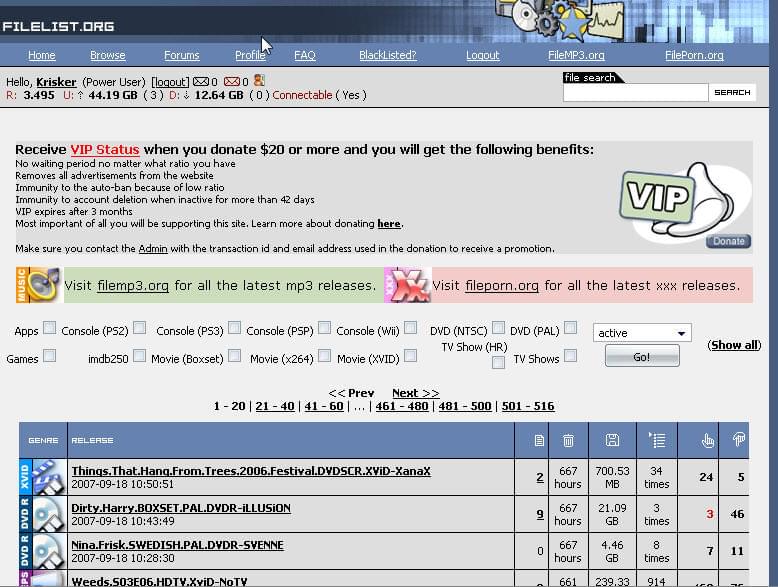Open the red sentbox envelope icon

click(x=232, y=81)
